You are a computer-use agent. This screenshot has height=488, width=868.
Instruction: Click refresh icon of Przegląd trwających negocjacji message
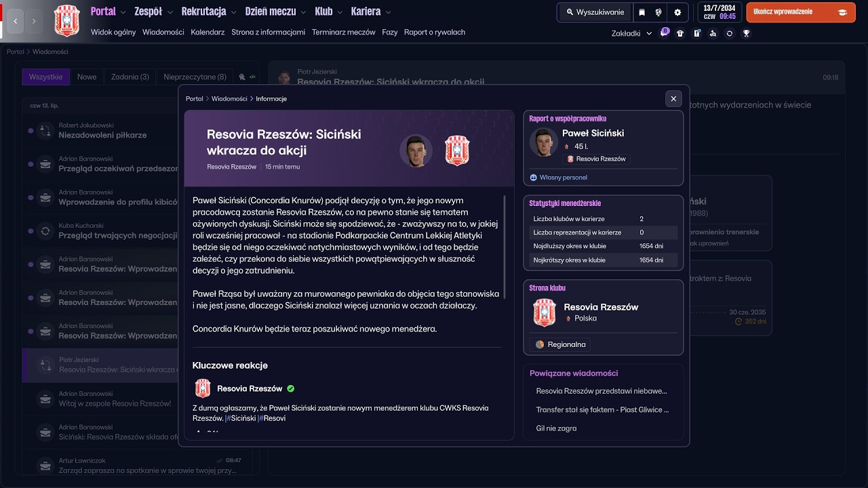(45, 230)
